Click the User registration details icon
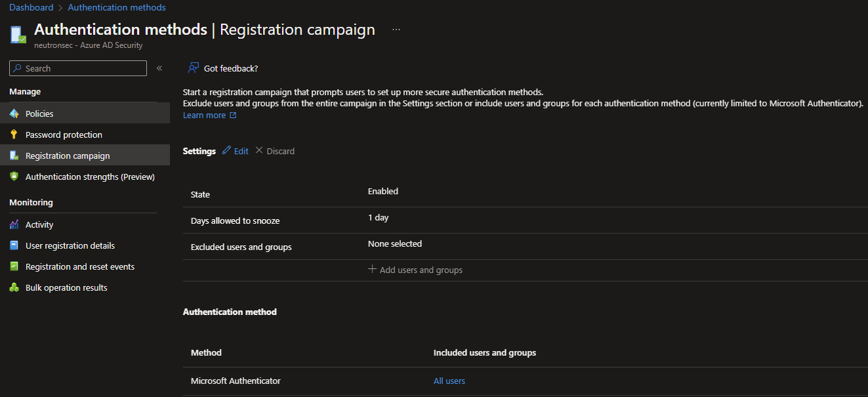The width and height of the screenshot is (868, 397). [x=14, y=245]
